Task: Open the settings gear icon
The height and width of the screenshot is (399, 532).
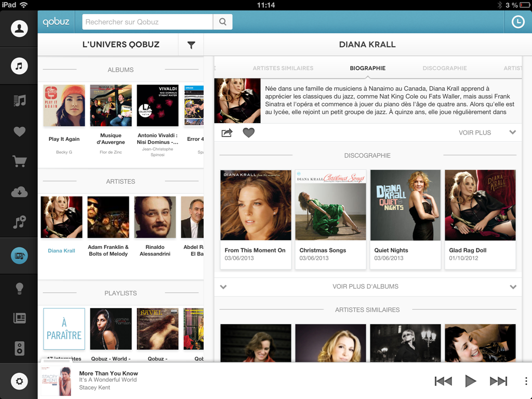Action: pyautogui.click(x=19, y=381)
